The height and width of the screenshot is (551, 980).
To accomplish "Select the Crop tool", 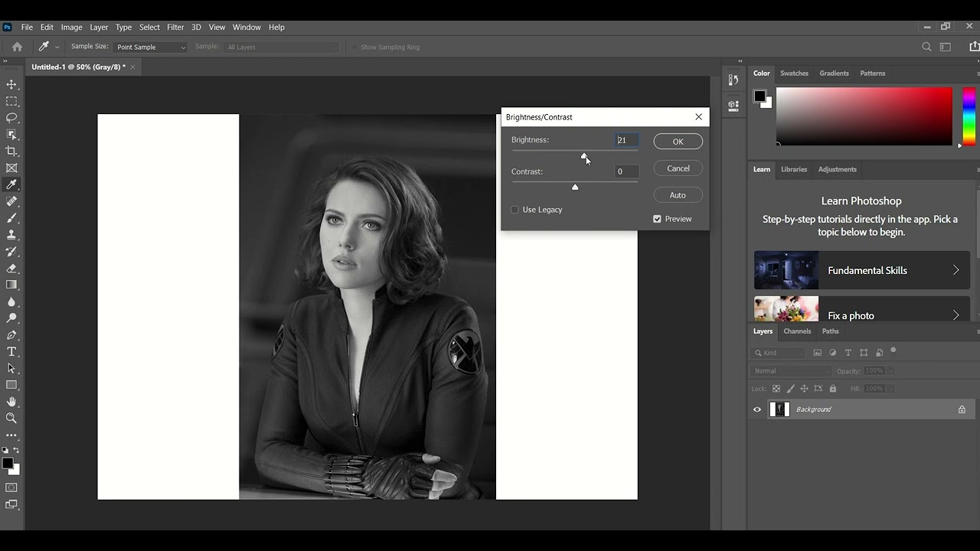I will point(11,152).
